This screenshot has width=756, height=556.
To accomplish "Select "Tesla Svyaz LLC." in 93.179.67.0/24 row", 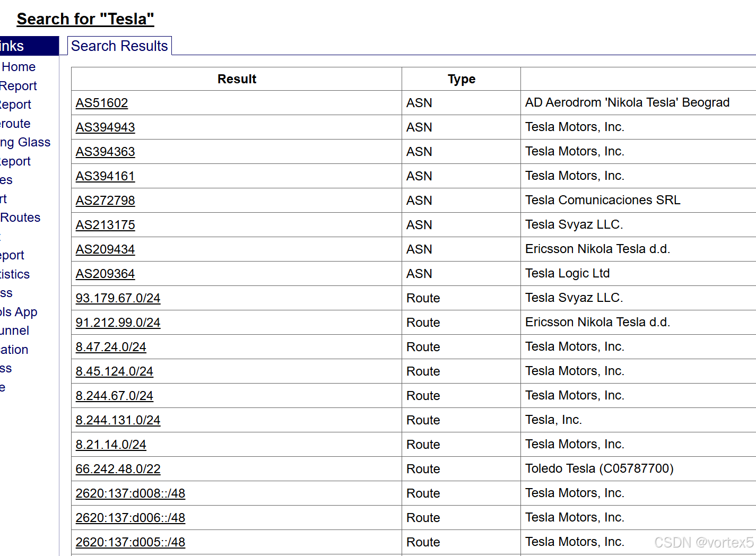I will click(574, 298).
